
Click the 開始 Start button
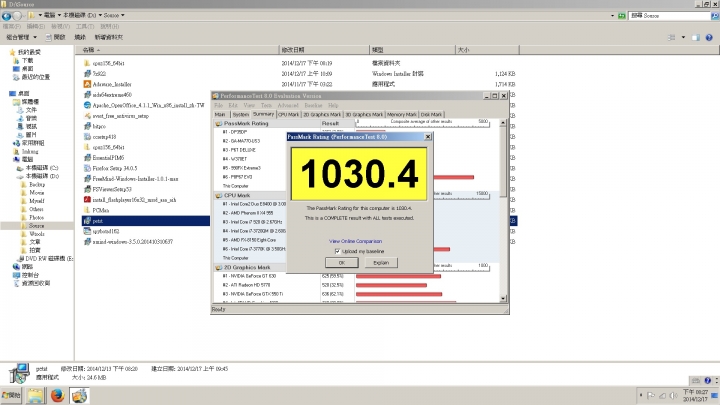click(x=11, y=395)
